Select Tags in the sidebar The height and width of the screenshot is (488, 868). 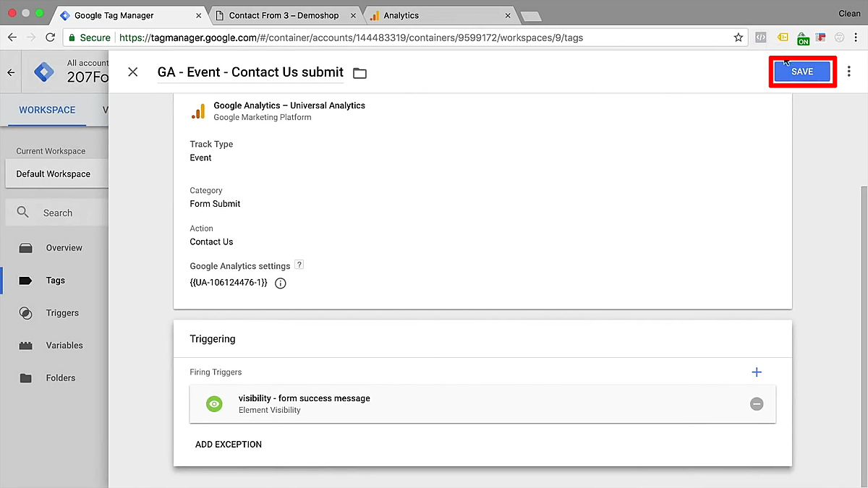(55, 281)
